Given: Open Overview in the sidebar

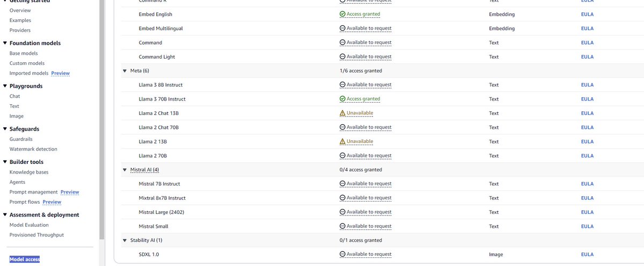Looking at the screenshot, I should (x=20, y=10).
